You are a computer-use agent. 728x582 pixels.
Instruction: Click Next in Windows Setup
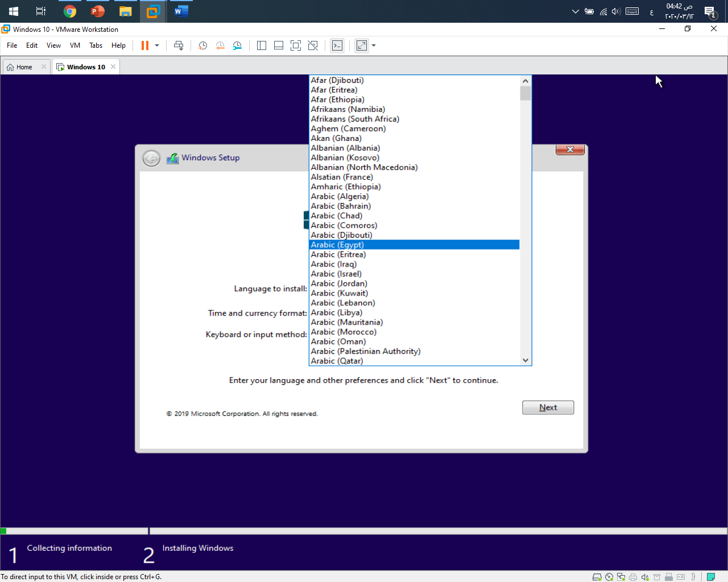(548, 408)
